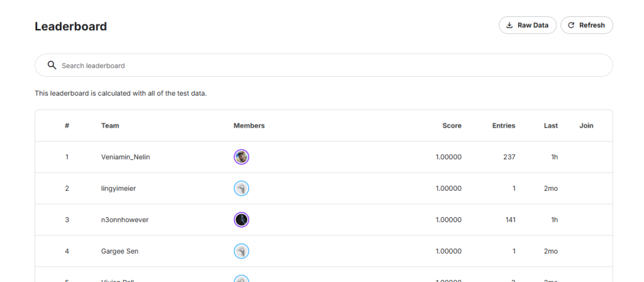
Task: Click the Team column header
Action: (x=110, y=125)
